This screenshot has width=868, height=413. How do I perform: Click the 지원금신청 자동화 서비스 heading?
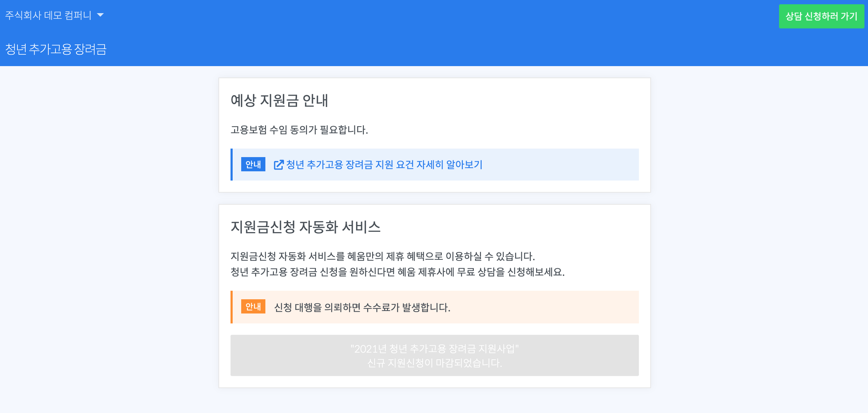[306, 227]
